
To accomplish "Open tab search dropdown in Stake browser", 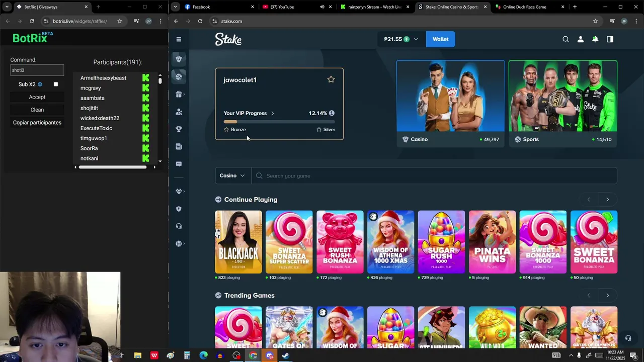I will [175, 7].
